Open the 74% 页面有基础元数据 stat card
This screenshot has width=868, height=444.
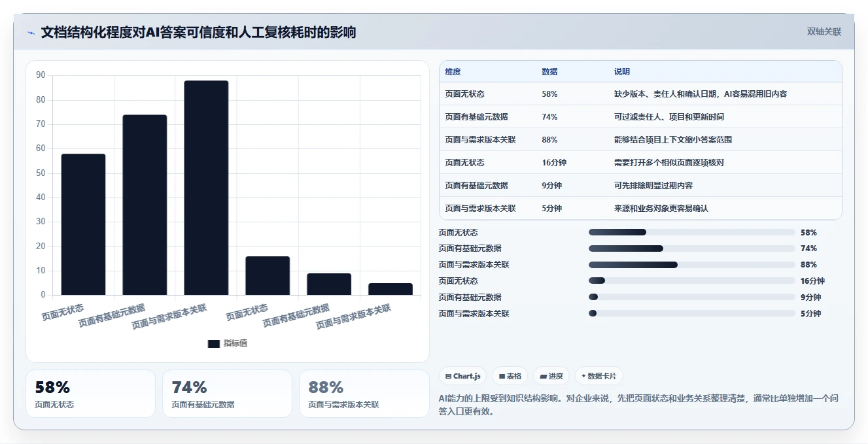227,394
